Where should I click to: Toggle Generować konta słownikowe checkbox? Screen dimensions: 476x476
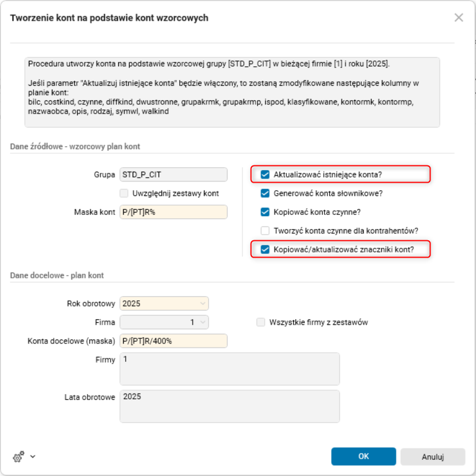(265, 193)
